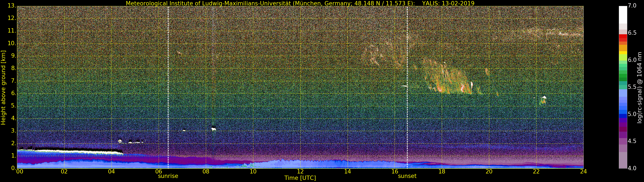
Task: Click the height tick label '2.'
Action: pyautogui.click(x=13, y=143)
